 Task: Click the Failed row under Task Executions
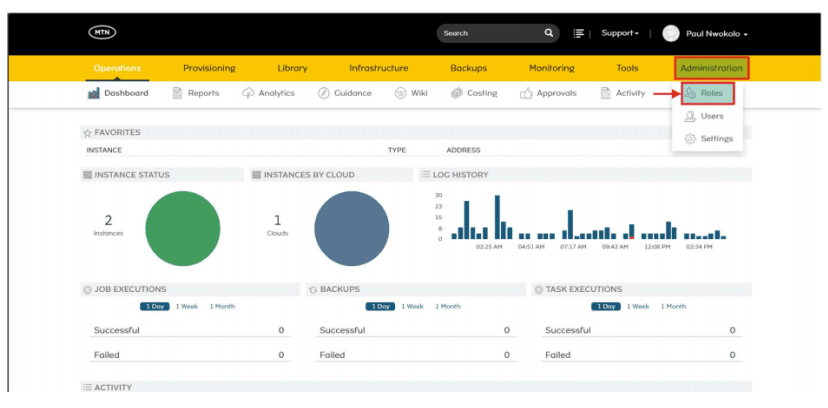coord(642,355)
